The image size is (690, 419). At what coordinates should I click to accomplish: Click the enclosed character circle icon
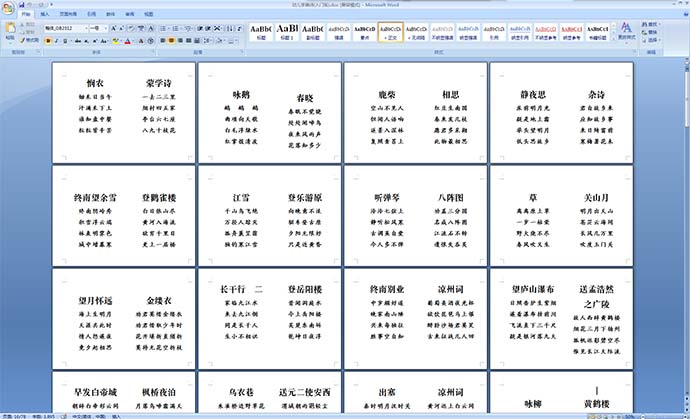tap(150, 41)
